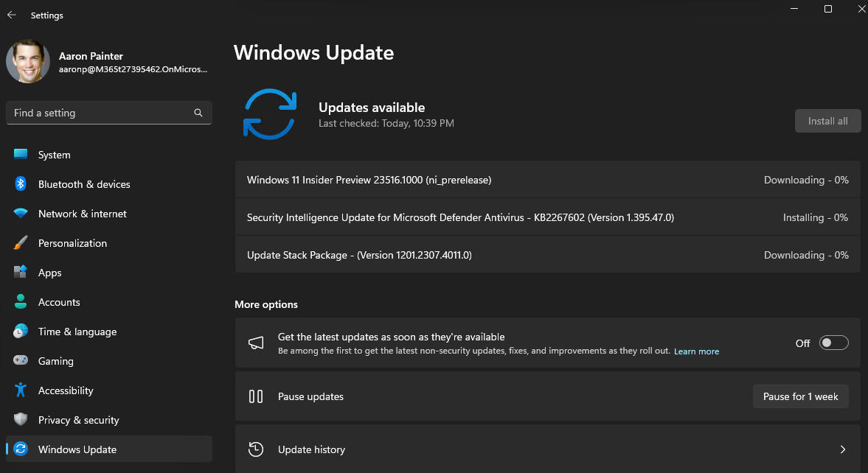Image resolution: width=868 pixels, height=473 pixels.
Task: Click the back arrow in Settings
Action: (x=12, y=15)
